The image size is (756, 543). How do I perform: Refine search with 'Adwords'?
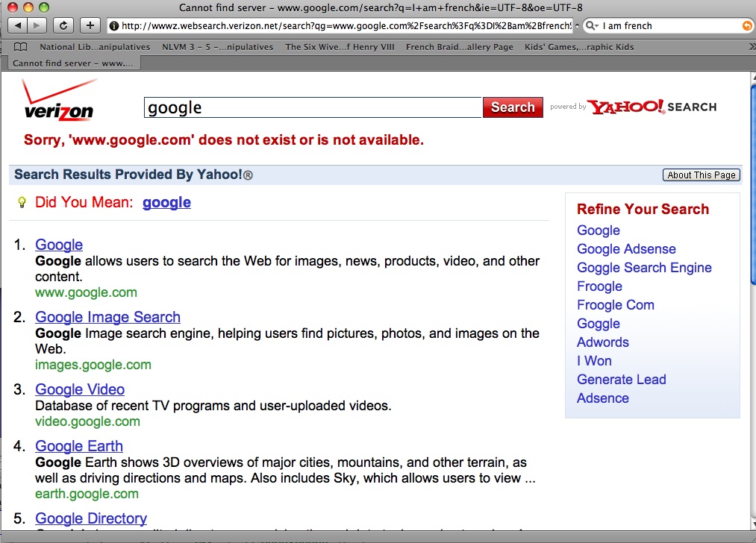[603, 342]
